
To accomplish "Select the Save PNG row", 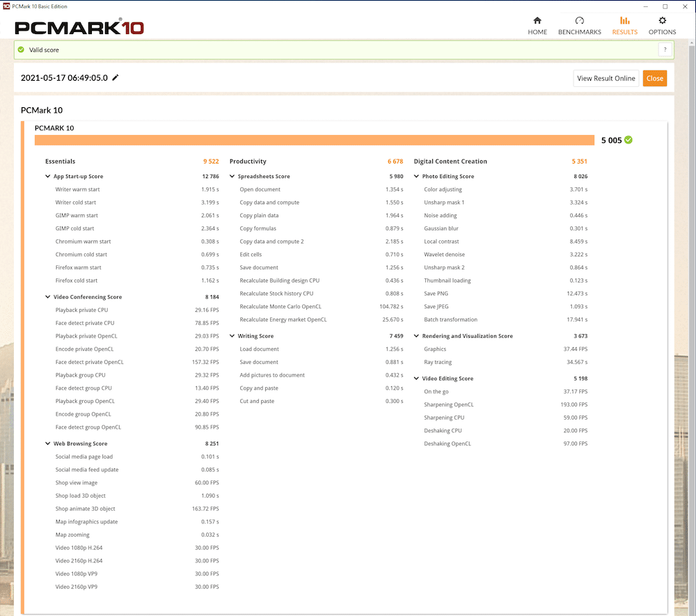I will [505, 293].
